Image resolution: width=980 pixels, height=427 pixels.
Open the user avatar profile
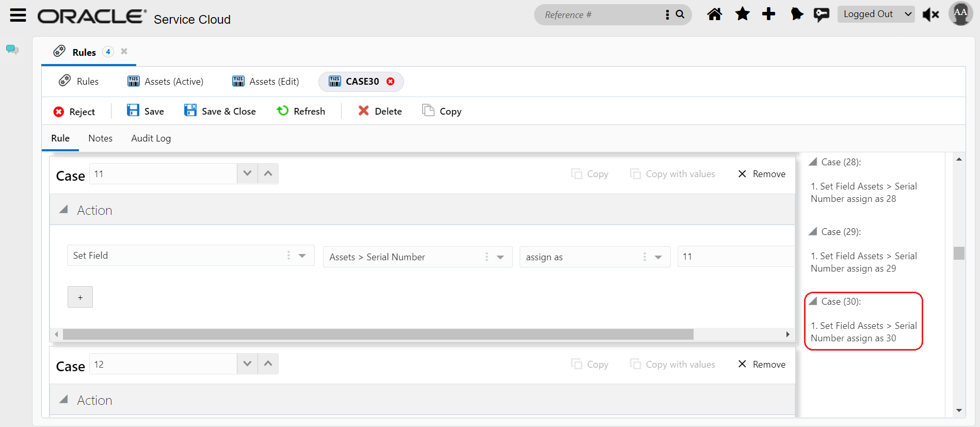click(960, 14)
